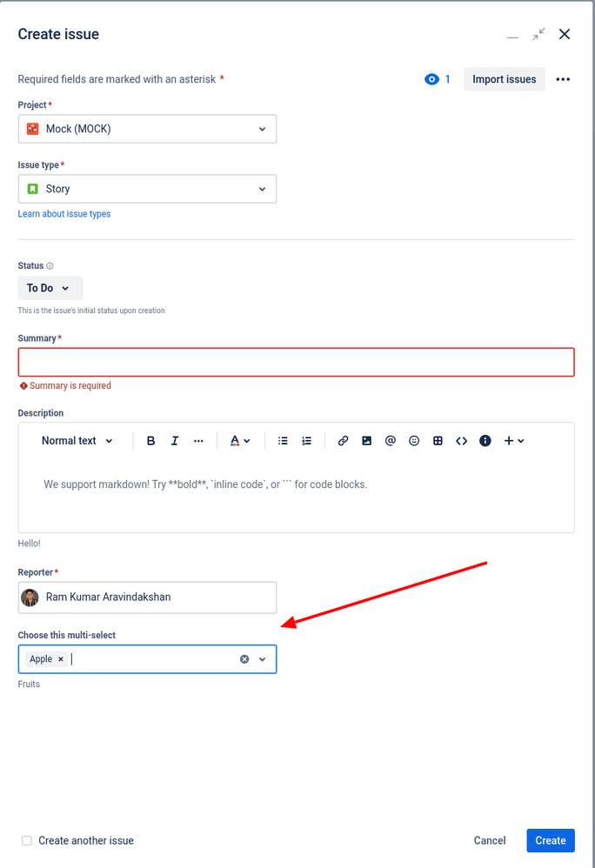The width and height of the screenshot is (595, 868).
Task: Toggle italic formatting in description toolbar
Action: coord(175,441)
